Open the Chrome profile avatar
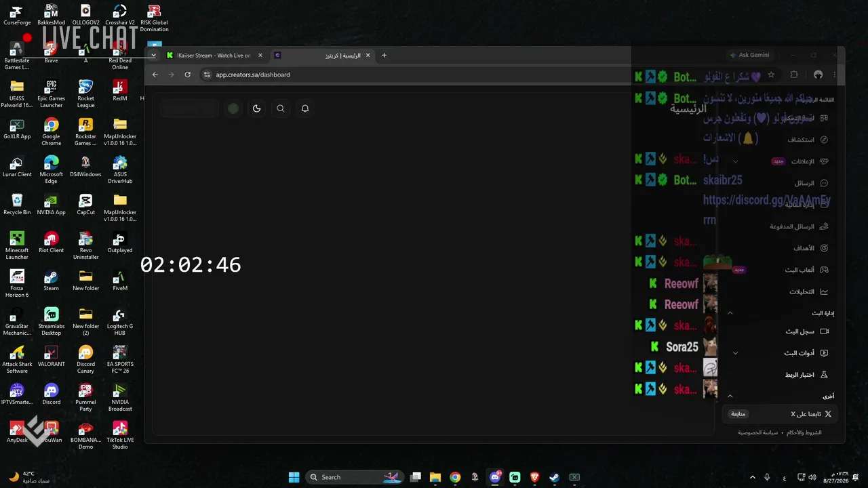 [818, 75]
